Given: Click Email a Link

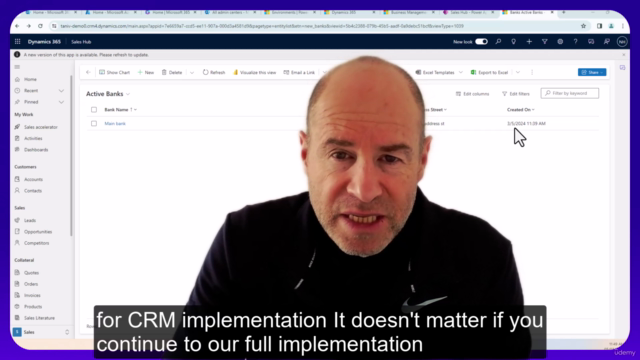Looking at the screenshot, I should [x=299, y=72].
